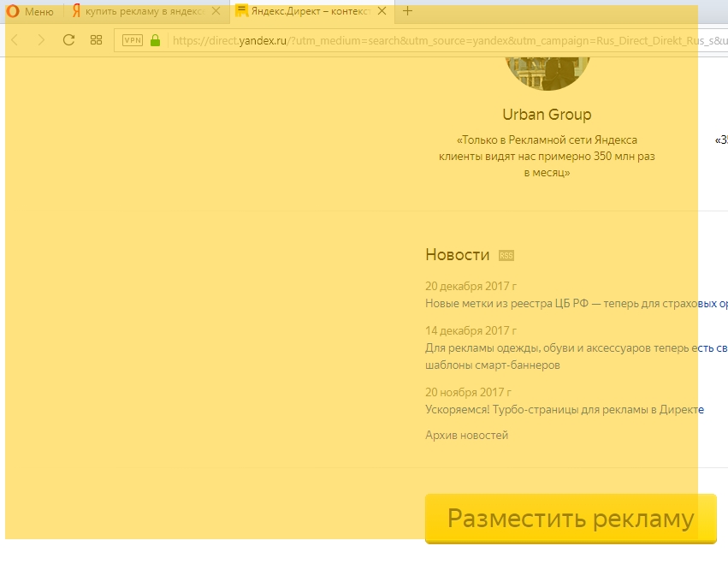The width and height of the screenshot is (728, 570).
Task: Close the 'купить рекламу в яндекс' tab
Action: [x=216, y=11]
